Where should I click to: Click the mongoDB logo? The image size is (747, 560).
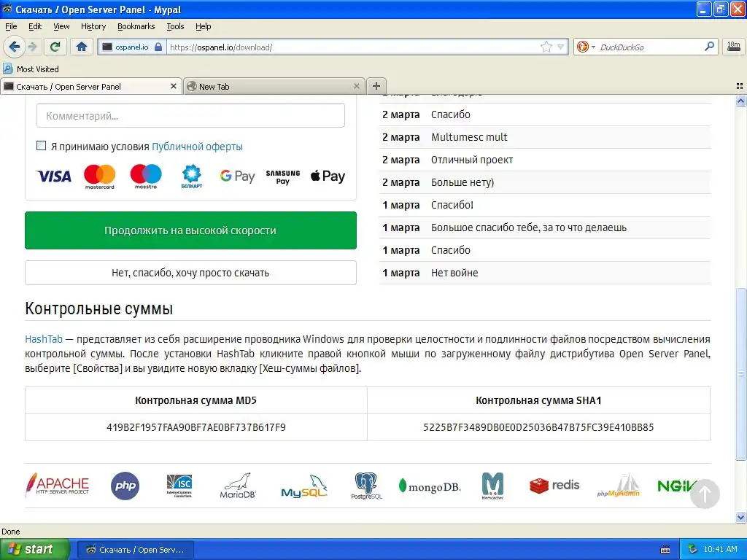pos(430,486)
